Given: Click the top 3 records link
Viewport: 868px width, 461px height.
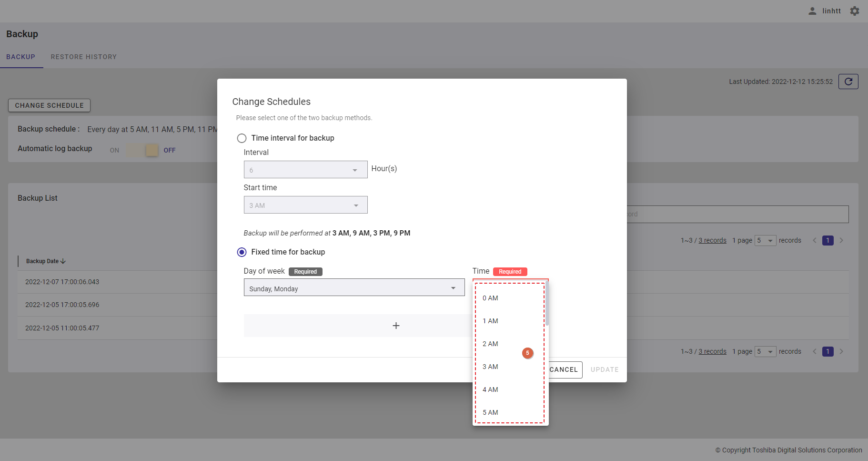Looking at the screenshot, I should (712, 240).
